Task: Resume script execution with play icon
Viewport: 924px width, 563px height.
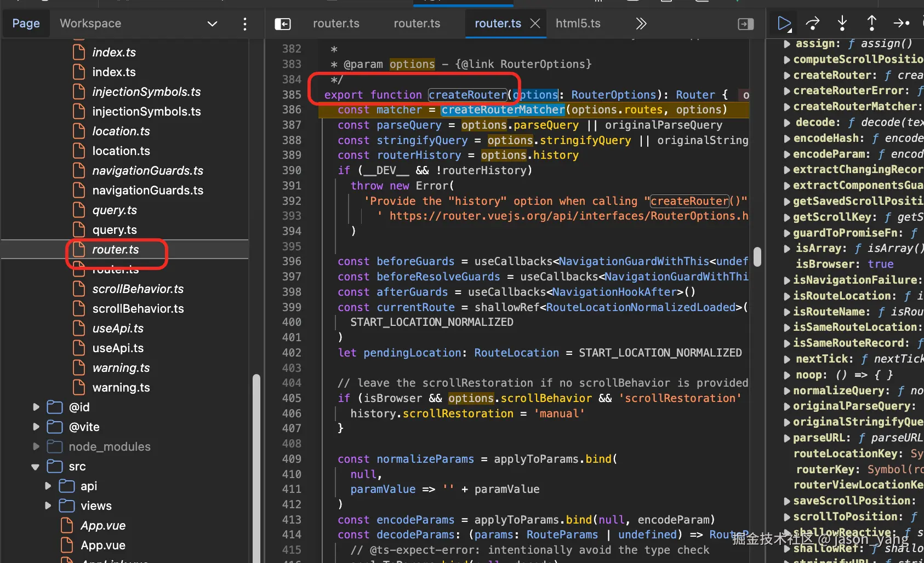Action: 784,24
